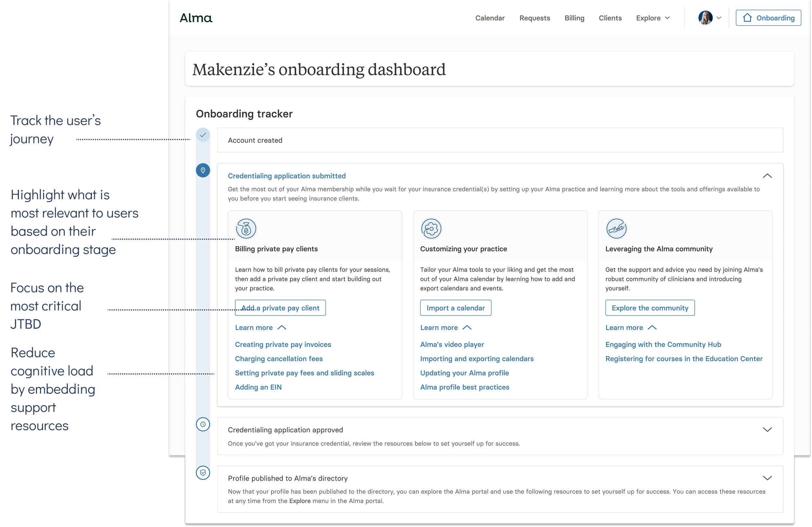Collapse Credentialing application submitted section

(x=767, y=176)
